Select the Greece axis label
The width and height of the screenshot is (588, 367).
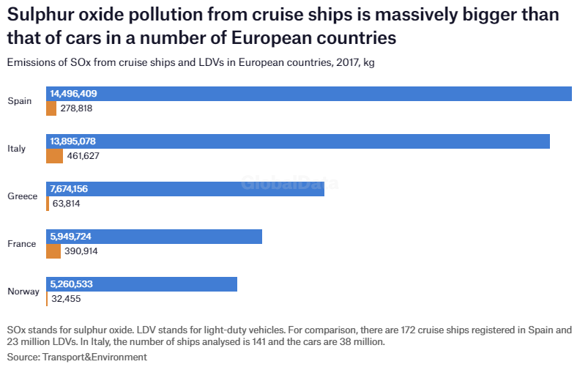(x=22, y=196)
